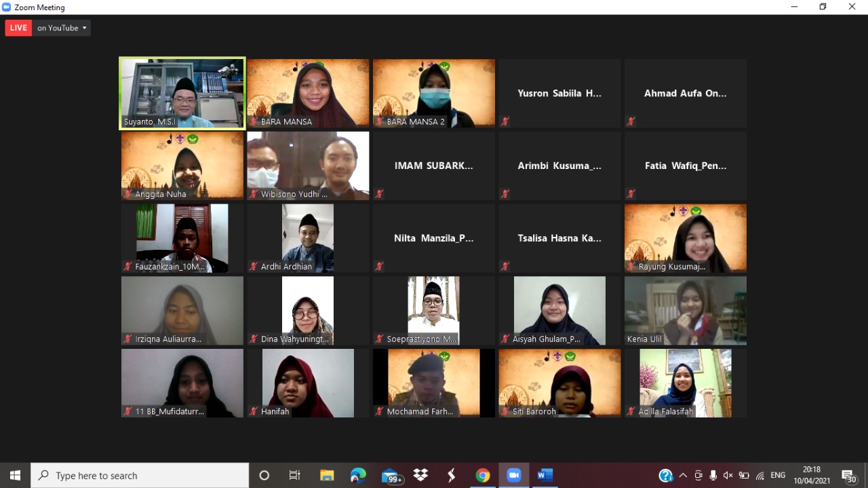
Task: Toggle the muted speaker volume icon in tray
Action: click(728, 476)
